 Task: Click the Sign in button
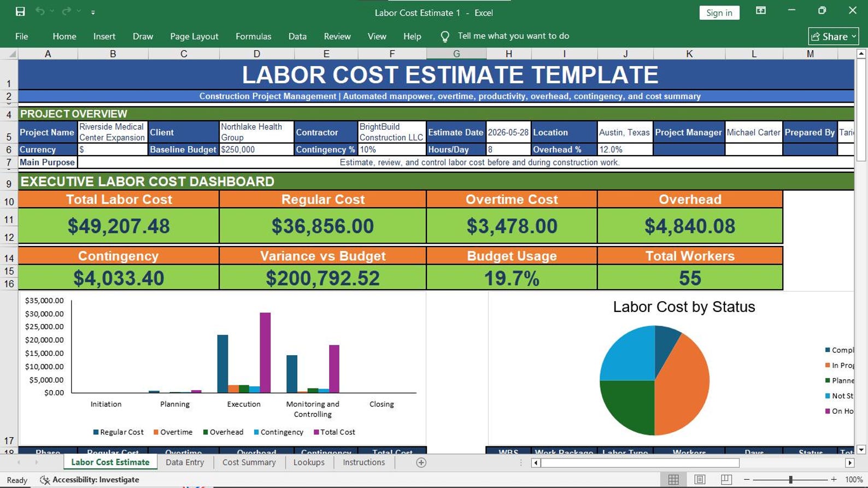coord(719,13)
